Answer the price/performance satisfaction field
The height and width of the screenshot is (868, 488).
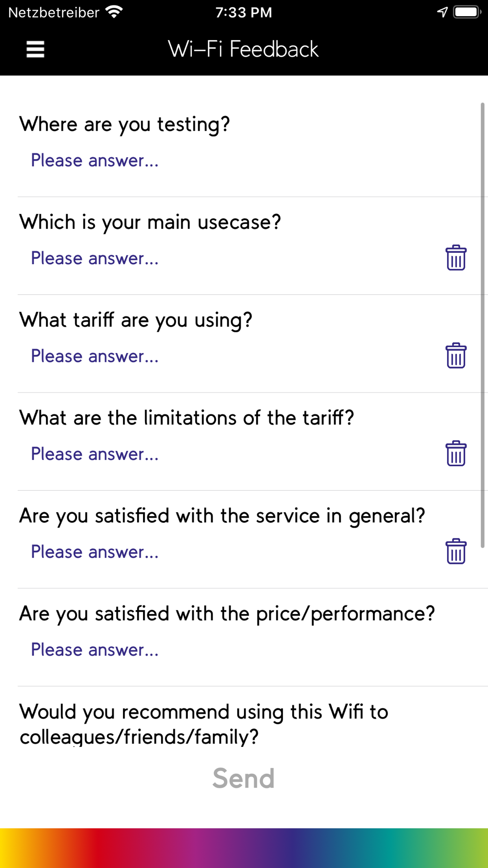95,650
